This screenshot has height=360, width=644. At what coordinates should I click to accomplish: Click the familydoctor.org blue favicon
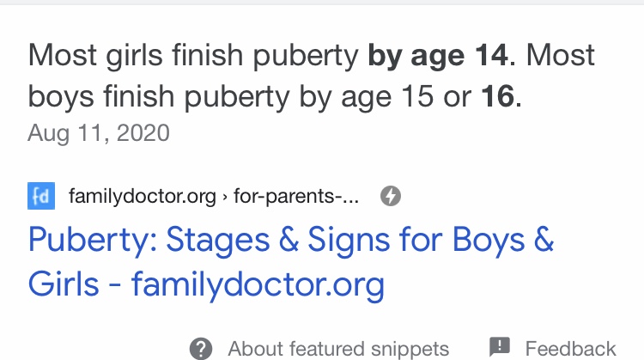tap(41, 196)
